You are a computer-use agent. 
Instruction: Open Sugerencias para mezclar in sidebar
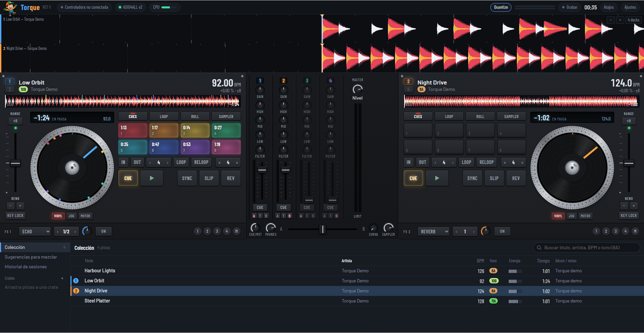(x=31, y=257)
